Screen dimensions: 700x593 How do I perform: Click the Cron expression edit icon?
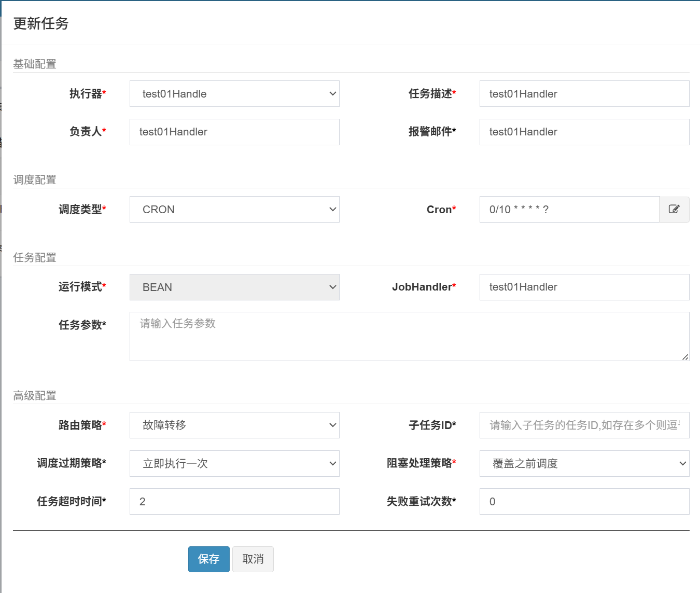[x=674, y=209]
